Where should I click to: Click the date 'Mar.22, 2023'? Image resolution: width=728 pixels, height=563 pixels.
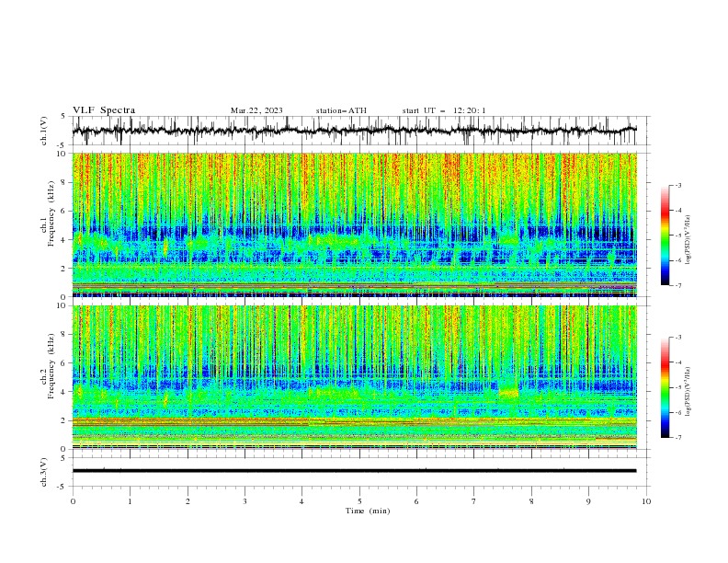coord(256,110)
